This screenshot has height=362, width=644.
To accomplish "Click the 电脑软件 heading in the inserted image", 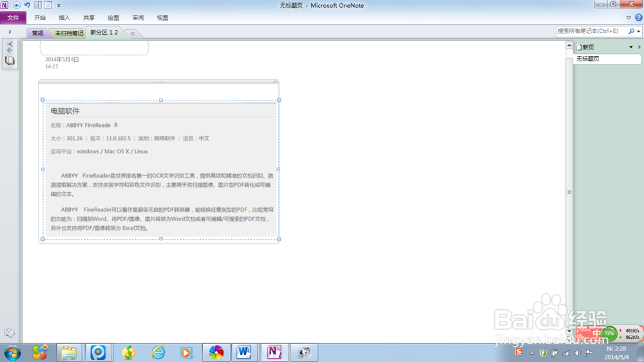I will coord(65,111).
